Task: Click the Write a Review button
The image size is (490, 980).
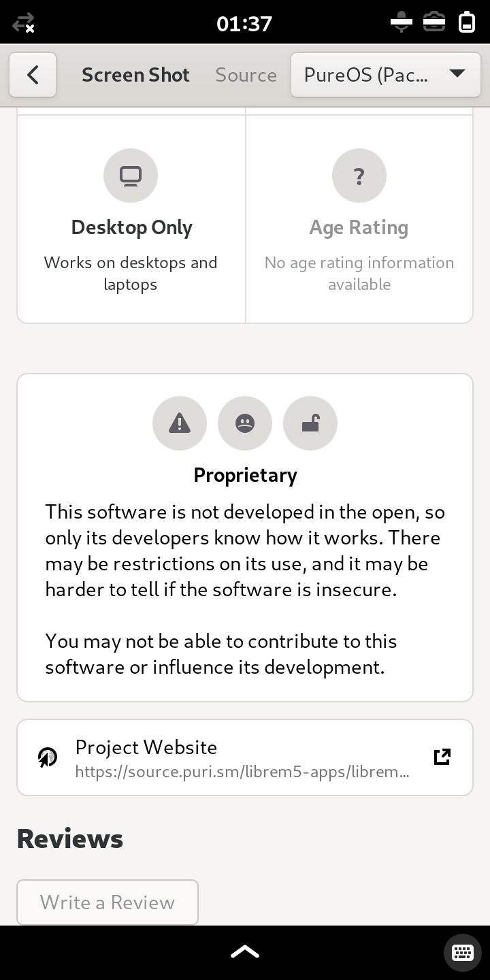Action: [x=108, y=902]
